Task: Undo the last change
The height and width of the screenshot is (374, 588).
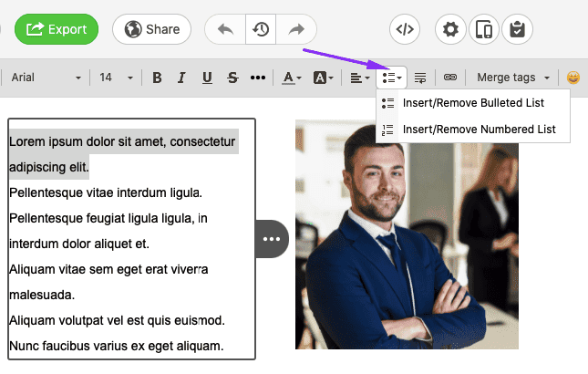Action: coord(225,29)
